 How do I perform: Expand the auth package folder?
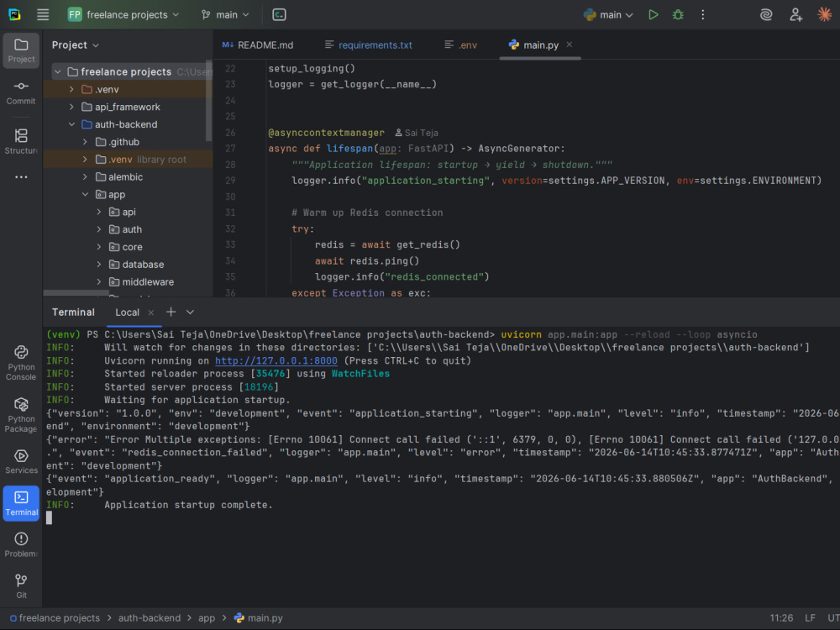click(x=99, y=229)
